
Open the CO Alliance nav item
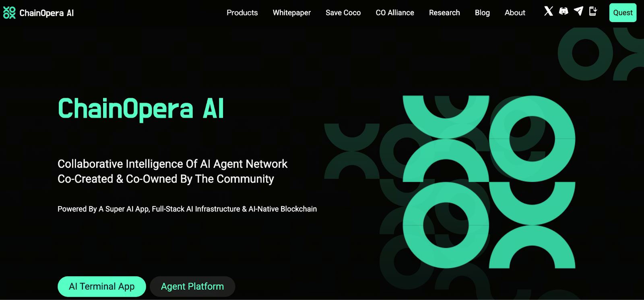click(395, 12)
